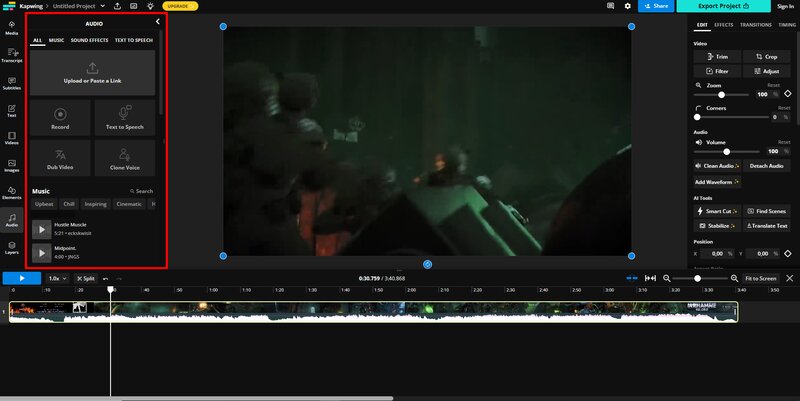This screenshot has height=401, width=800.
Task: Open the 1.0x playback speed dropdown
Action: click(57, 279)
